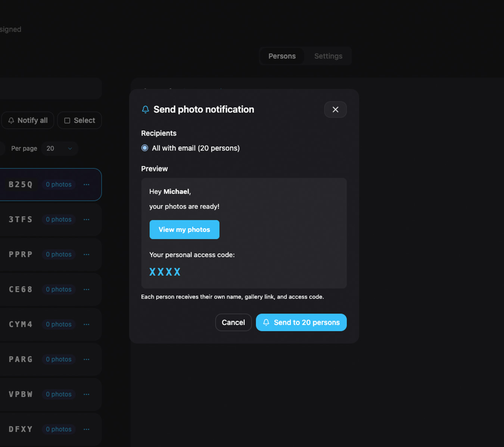Image resolution: width=504 pixels, height=447 pixels.
Task: Select the PARG person code
Action: (21, 359)
